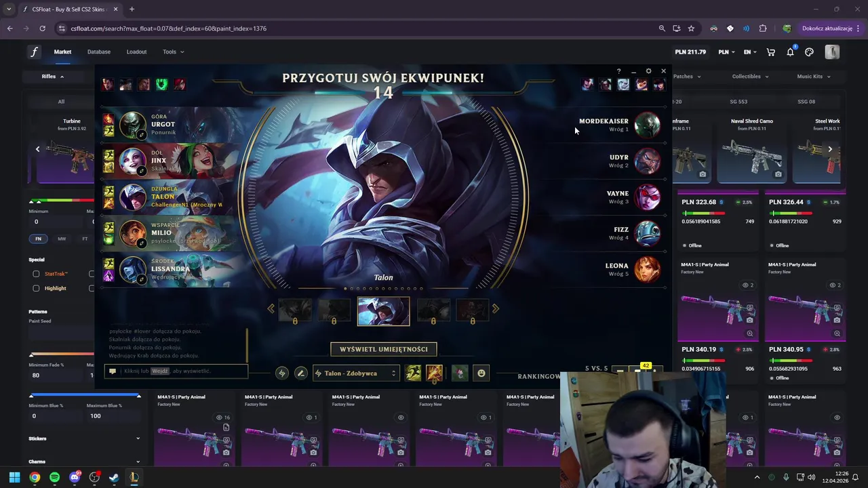
Task: Switch to the Loadout tab
Action: (136, 52)
